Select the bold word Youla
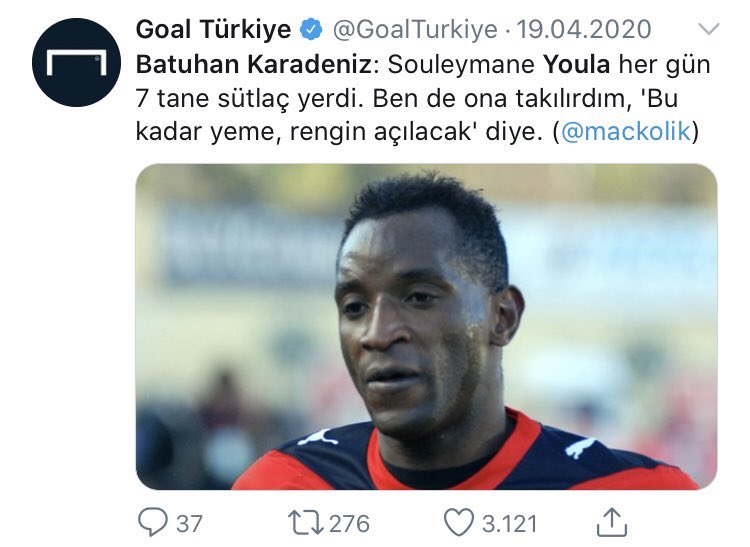750x547 pixels. coord(576,65)
